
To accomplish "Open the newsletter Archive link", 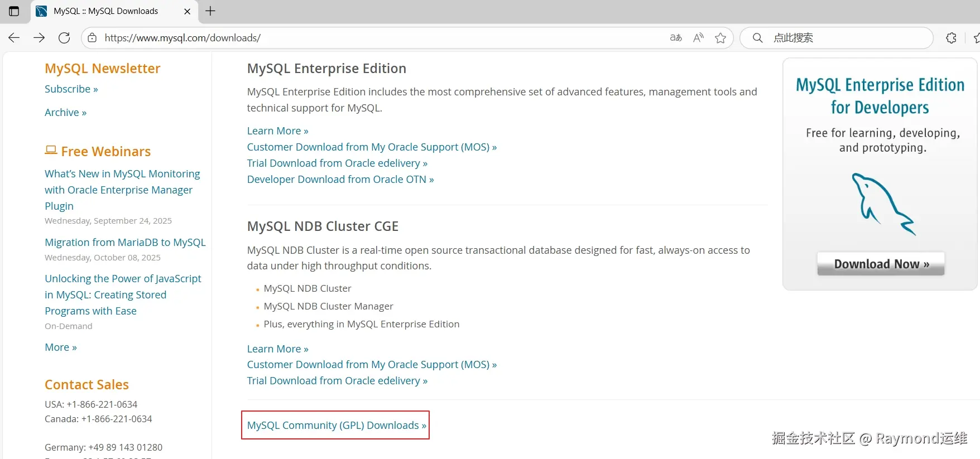I will pyautogui.click(x=65, y=113).
